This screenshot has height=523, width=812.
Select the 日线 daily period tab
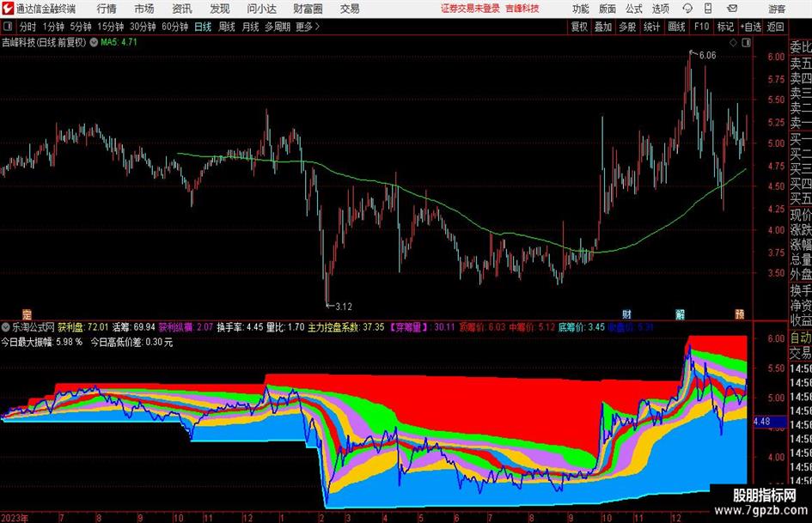pos(203,27)
